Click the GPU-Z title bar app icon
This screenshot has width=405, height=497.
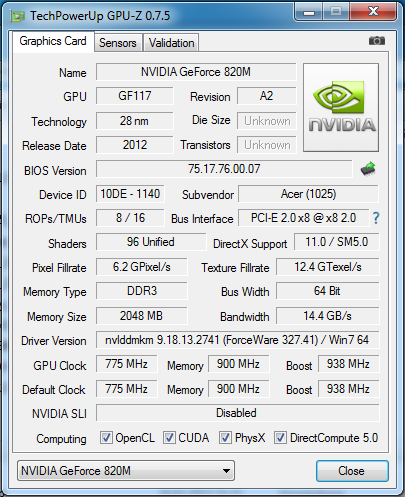(x=17, y=16)
